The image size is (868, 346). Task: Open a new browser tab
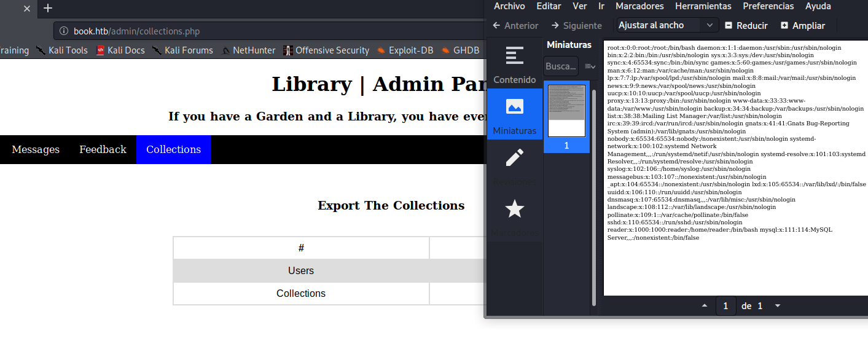point(48,8)
